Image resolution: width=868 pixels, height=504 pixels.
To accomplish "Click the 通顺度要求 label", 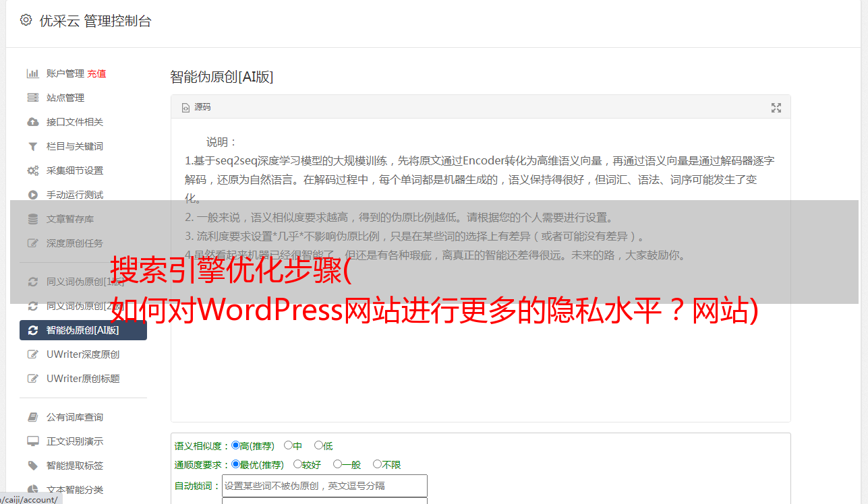I will coord(202,465).
